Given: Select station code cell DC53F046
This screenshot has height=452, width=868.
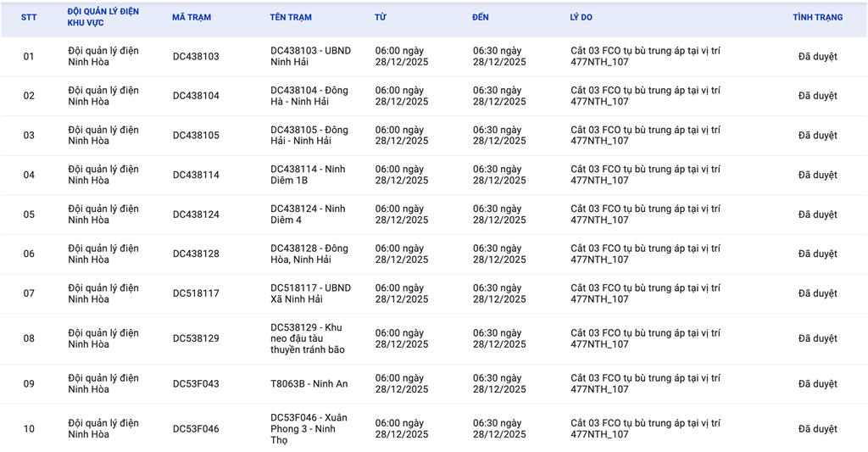Looking at the screenshot, I should pyautogui.click(x=196, y=429).
